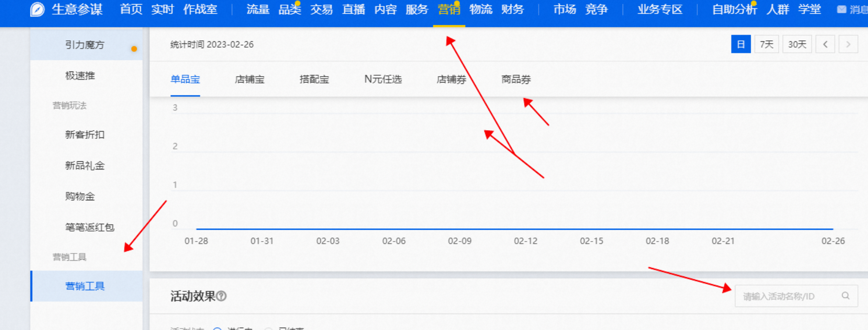The height and width of the screenshot is (330, 868).
Task: Switch to the 单品宝 tab
Action: [x=185, y=79]
